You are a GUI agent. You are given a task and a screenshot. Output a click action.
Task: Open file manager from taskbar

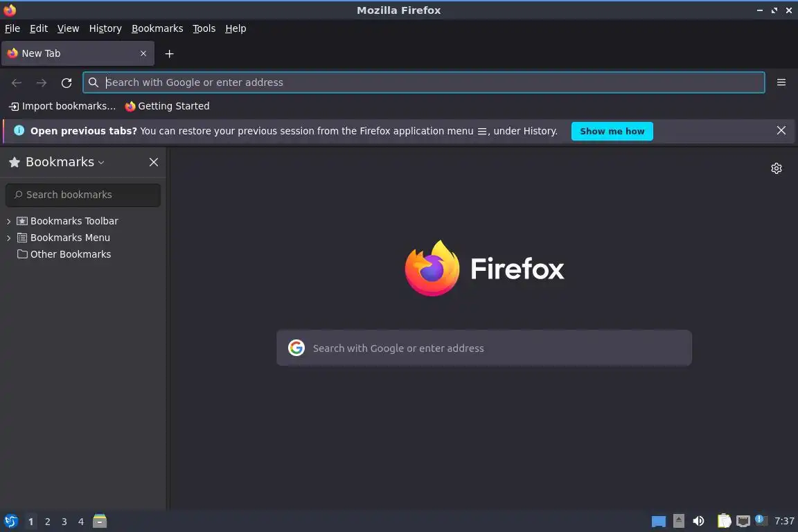[x=100, y=521]
